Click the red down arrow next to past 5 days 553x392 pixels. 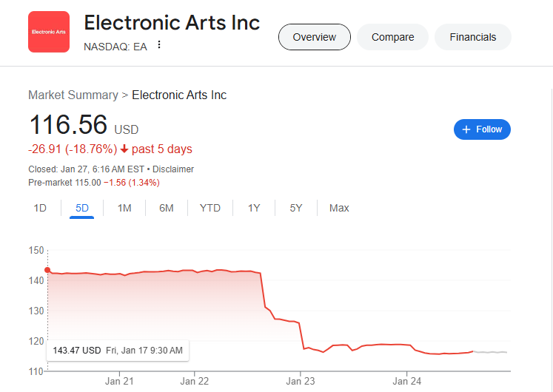coord(124,149)
